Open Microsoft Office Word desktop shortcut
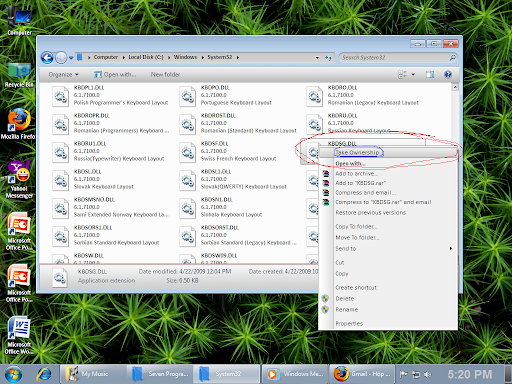512x384 pixels. point(19,335)
